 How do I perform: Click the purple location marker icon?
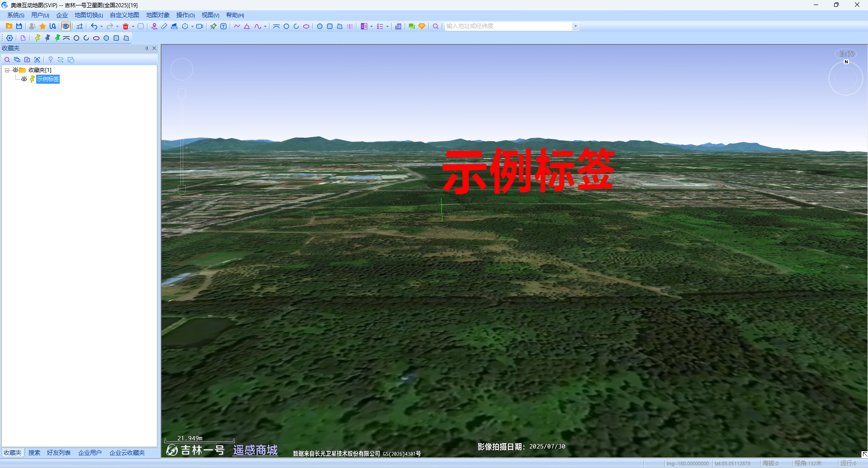click(x=154, y=26)
